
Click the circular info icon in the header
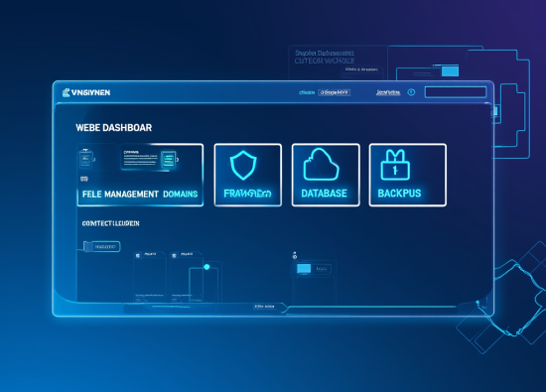coord(411,92)
